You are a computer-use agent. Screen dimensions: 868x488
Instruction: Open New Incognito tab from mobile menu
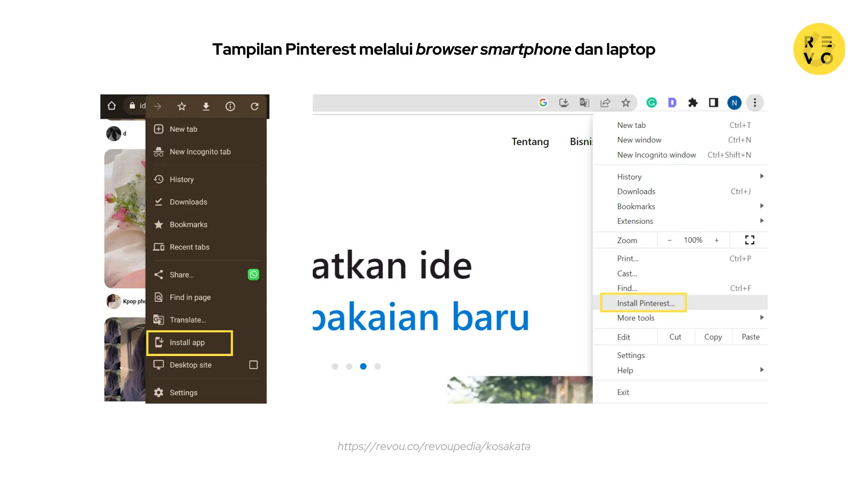(200, 151)
